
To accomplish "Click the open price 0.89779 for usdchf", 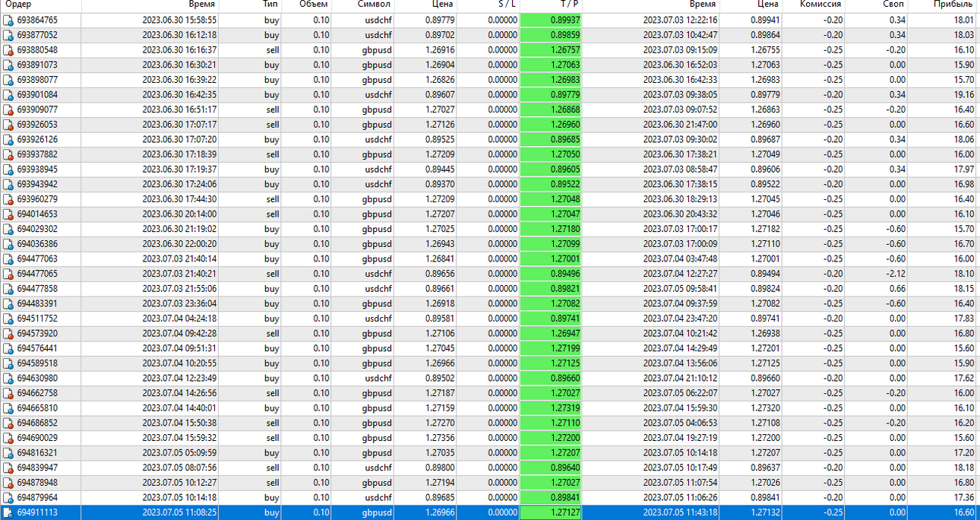I will click(x=440, y=21).
